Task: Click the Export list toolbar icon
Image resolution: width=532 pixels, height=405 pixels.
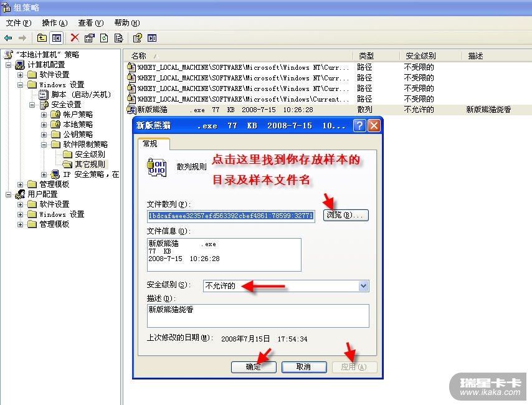Action: [x=118, y=38]
